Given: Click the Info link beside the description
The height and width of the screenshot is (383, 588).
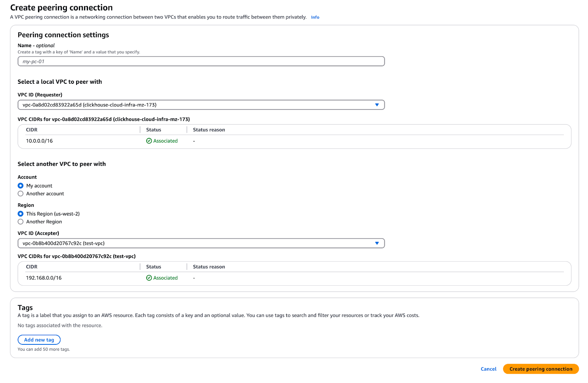Looking at the screenshot, I should (315, 17).
